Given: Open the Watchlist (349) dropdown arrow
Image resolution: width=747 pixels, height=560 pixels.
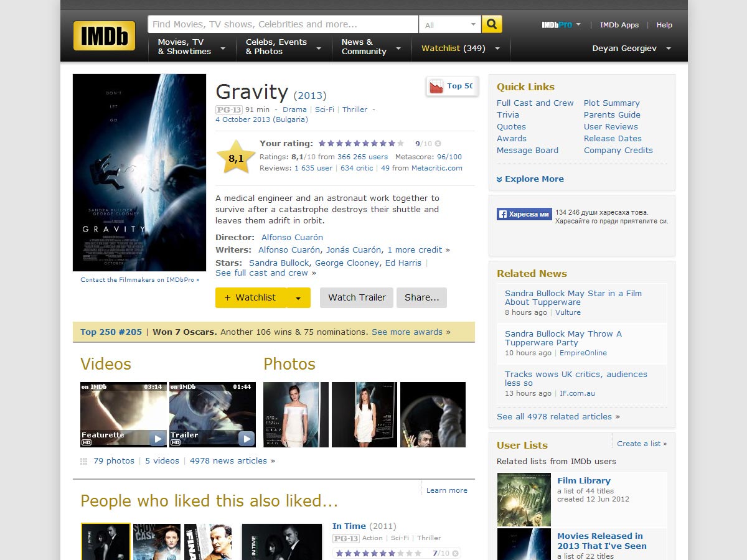Looking at the screenshot, I should coord(497,49).
